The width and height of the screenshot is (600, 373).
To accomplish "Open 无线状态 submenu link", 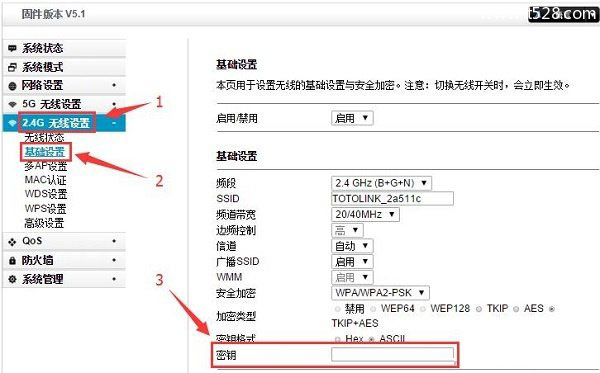I will (x=44, y=137).
